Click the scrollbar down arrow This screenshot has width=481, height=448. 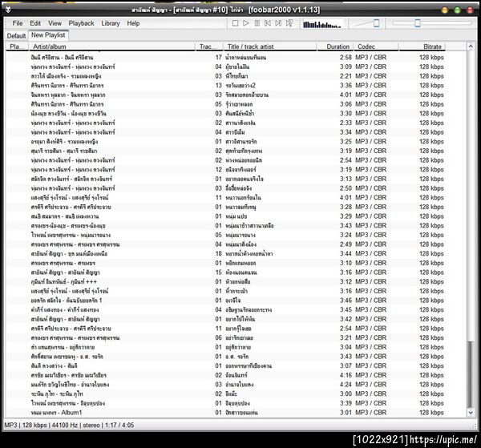click(471, 413)
